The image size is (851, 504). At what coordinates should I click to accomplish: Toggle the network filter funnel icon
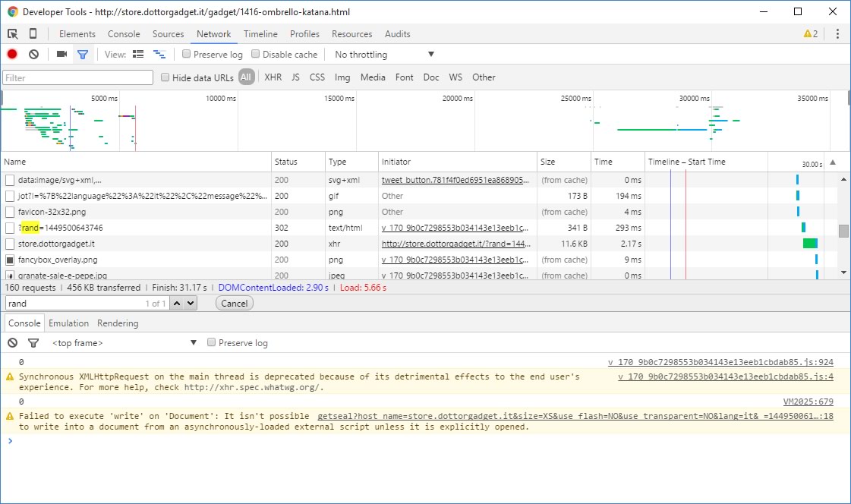click(83, 54)
